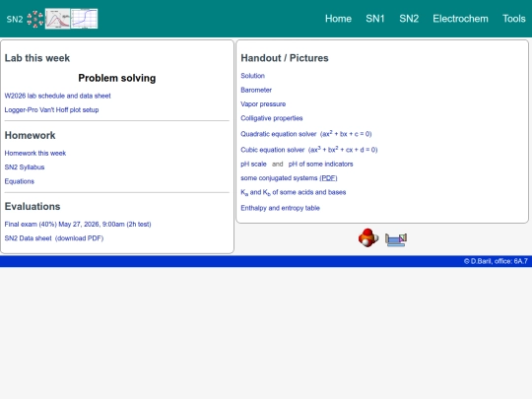Open the SN2 navigation menu item
This screenshot has width=532, height=399.
coord(409,19)
